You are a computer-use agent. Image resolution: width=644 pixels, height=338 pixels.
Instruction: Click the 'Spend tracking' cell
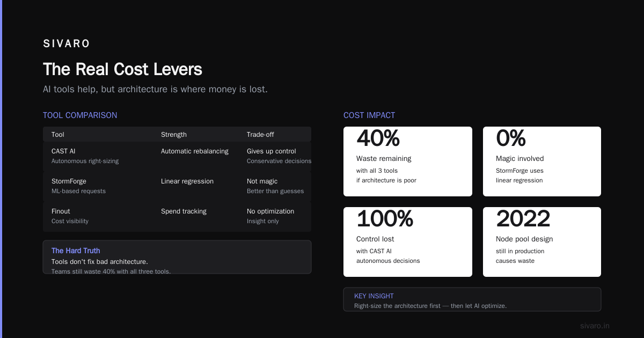pyautogui.click(x=184, y=211)
